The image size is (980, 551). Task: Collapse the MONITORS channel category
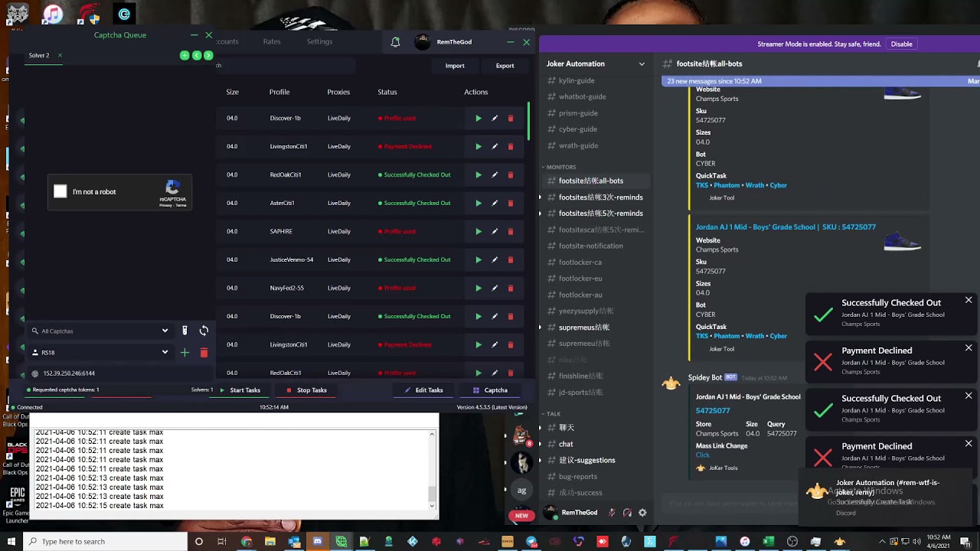click(x=560, y=167)
